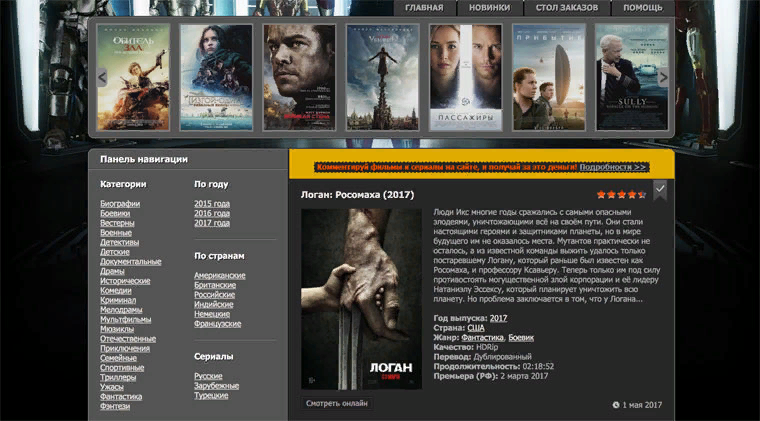Click the Подробности >> link in yellow banner
This screenshot has height=421, width=760.
tap(613, 167)
